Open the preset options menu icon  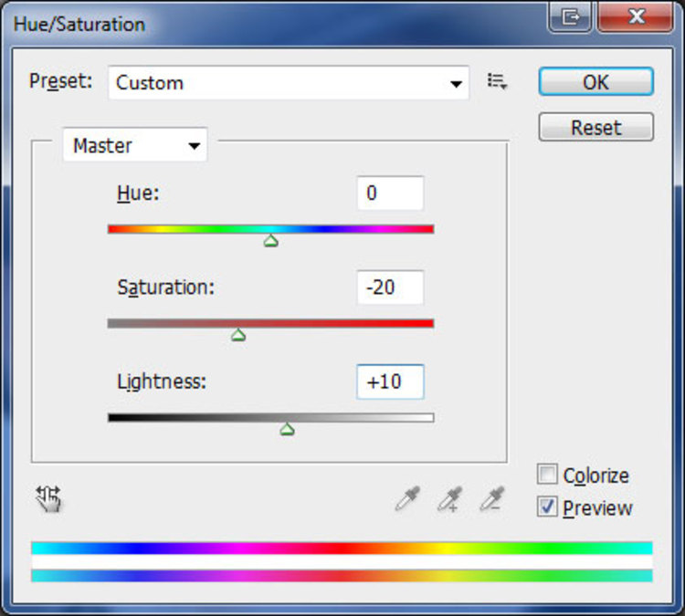[497, 81]
